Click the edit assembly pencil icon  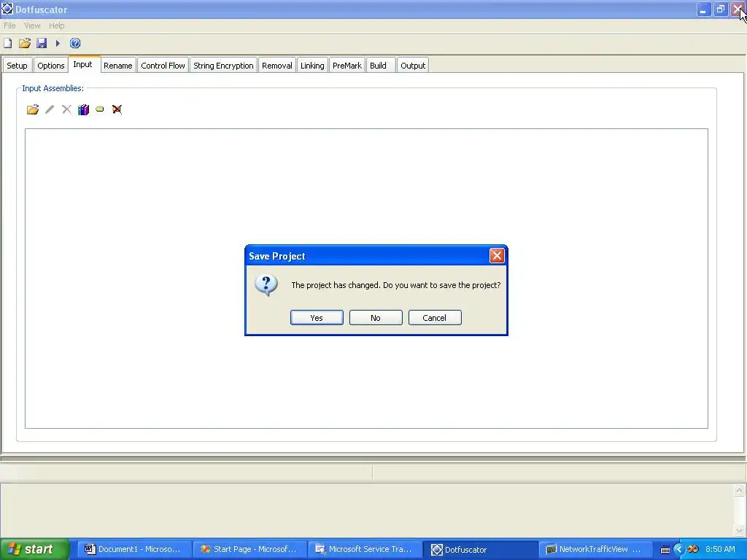(x=50, y=109)
